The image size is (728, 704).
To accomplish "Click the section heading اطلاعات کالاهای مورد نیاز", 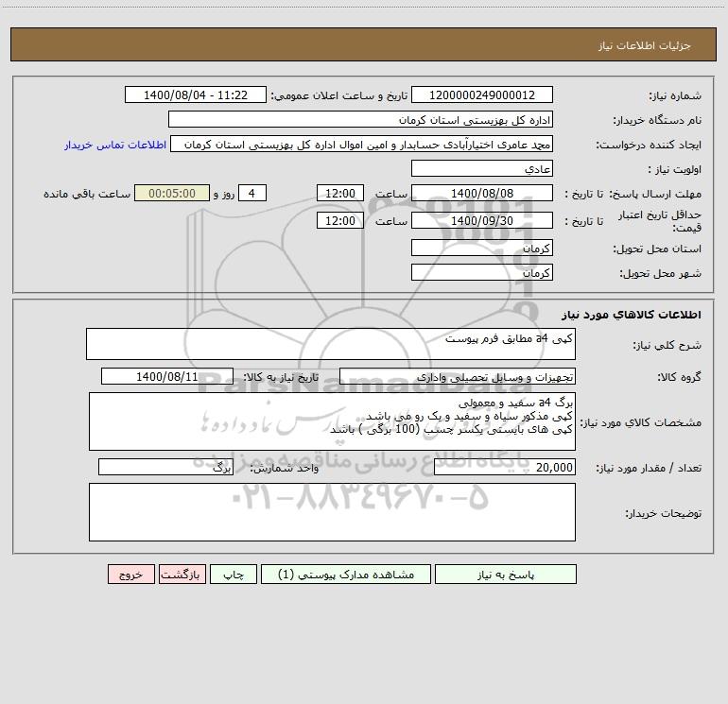I will [x=632, y=315].
